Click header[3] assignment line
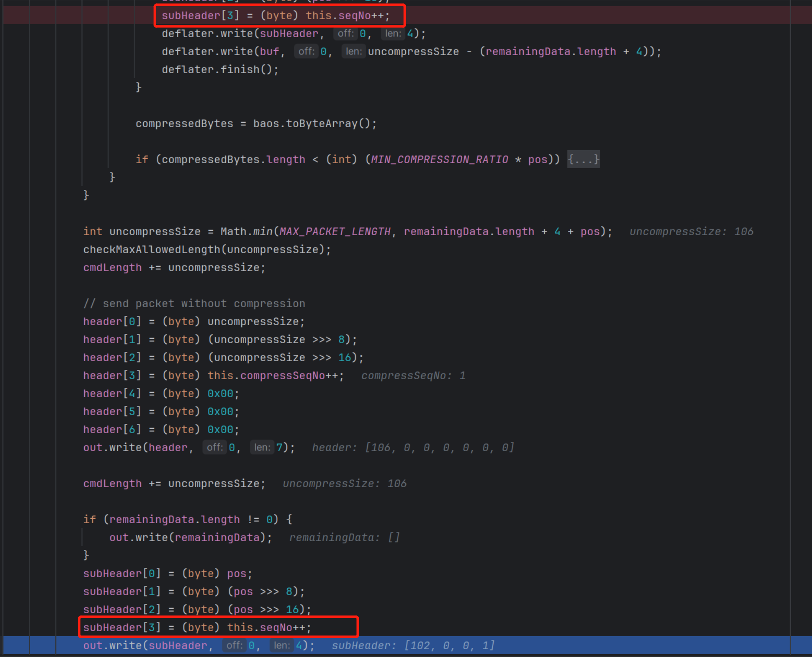The image size is (812, 657). [x=213, y=376]
